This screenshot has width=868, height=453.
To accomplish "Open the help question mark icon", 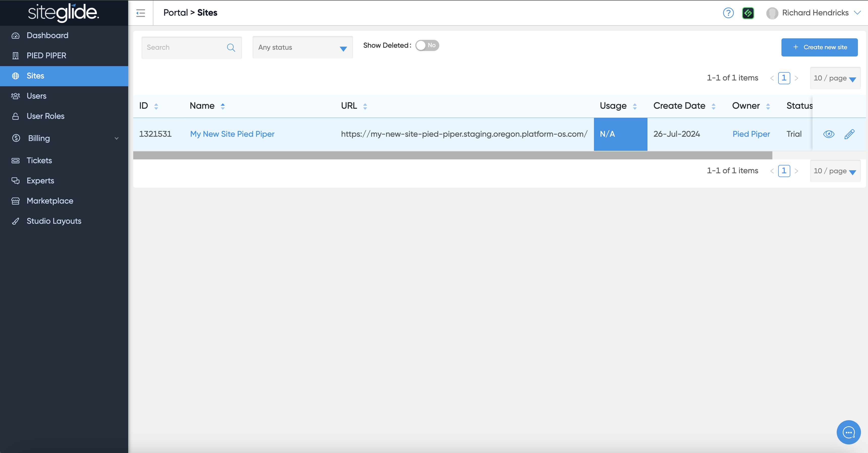I will (728, 13).
